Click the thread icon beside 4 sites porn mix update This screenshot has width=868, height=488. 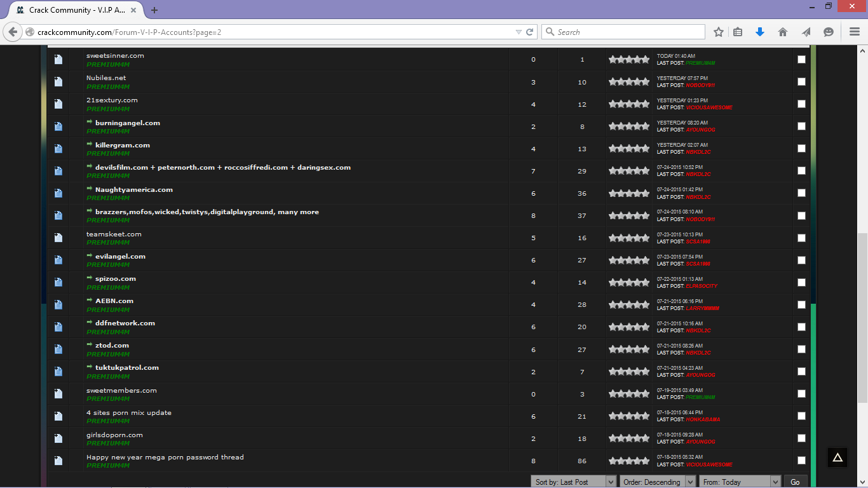(58, 416)
